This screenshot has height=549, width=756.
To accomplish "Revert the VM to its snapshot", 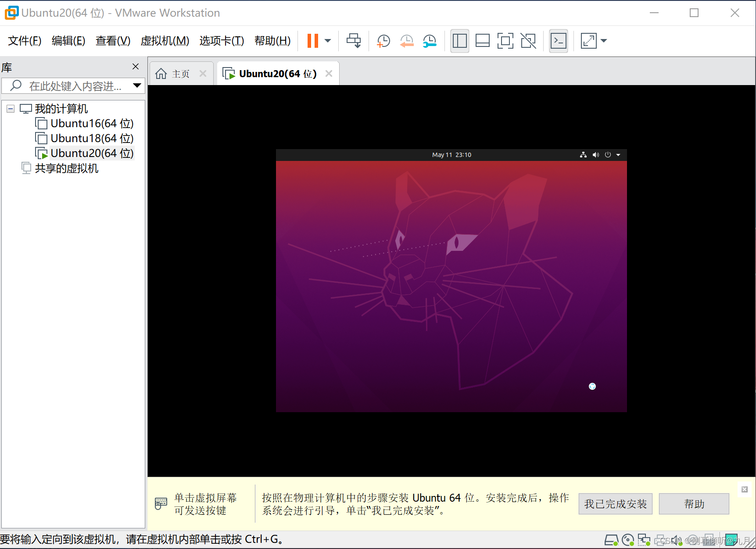I will pyautogui.click(x=407, y=40).
